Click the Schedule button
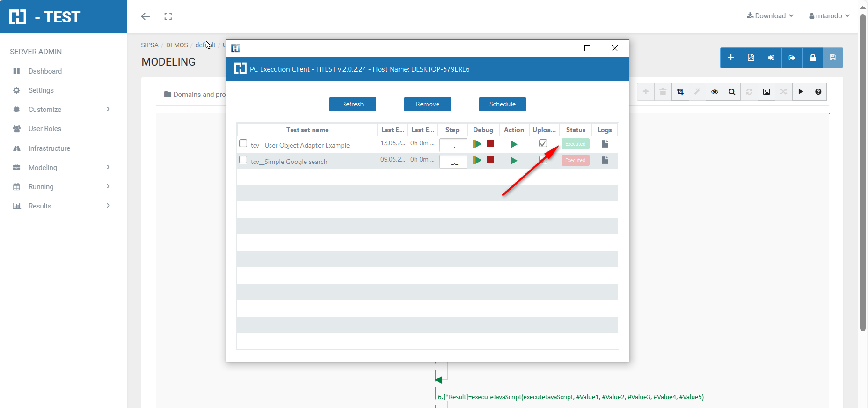This screenshot has width=868, height=408. pyautogui.click(x=502, y=104)
